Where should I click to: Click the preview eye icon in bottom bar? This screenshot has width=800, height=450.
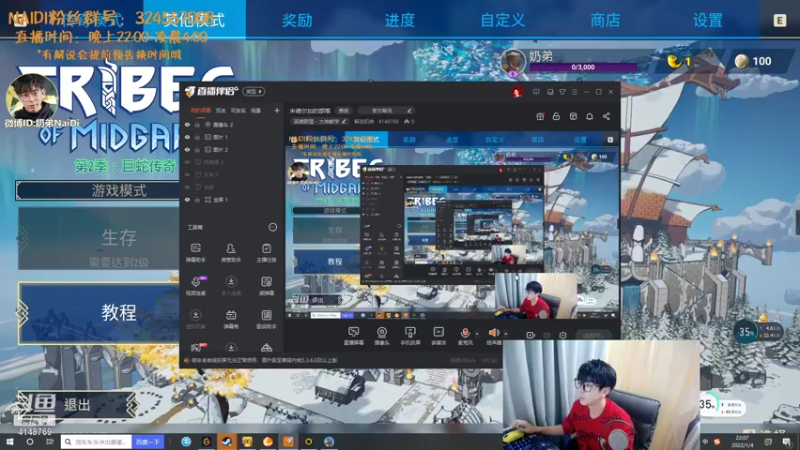[547, 335]
